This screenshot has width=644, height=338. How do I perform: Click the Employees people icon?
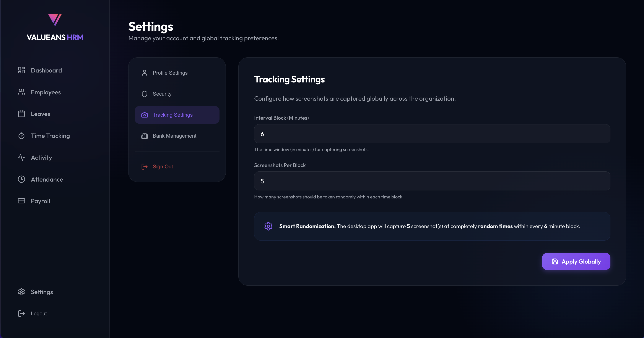click(x=21, y=92)
